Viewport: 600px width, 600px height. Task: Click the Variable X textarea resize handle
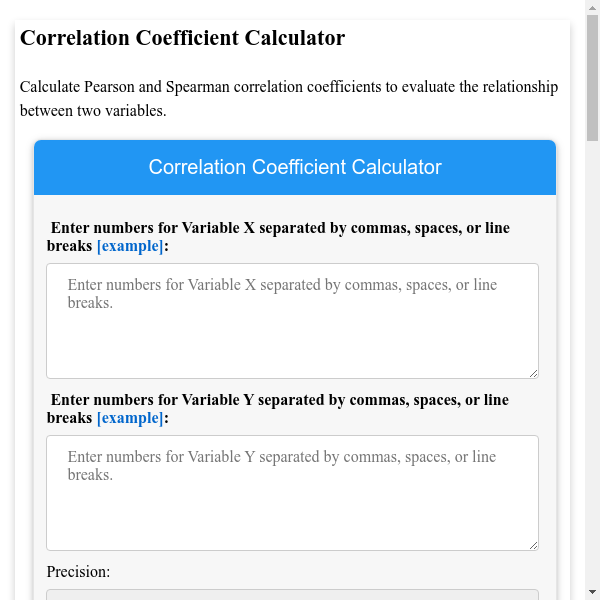coord(533,373)
